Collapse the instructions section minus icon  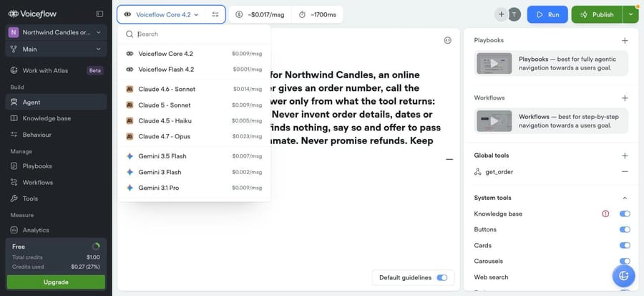pos(449,159)
